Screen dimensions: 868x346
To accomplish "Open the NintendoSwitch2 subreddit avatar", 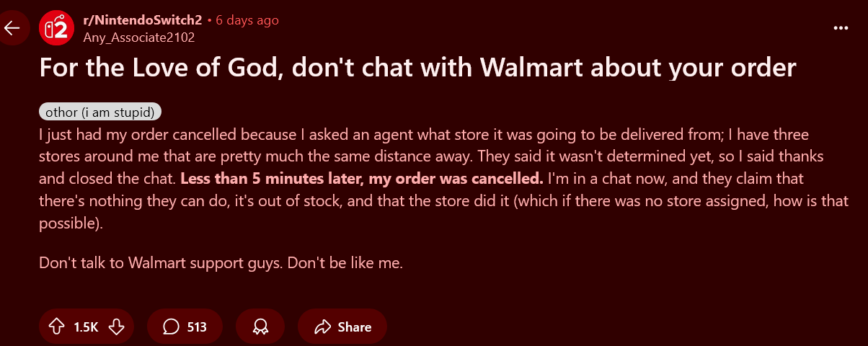I will click(56, 28).
